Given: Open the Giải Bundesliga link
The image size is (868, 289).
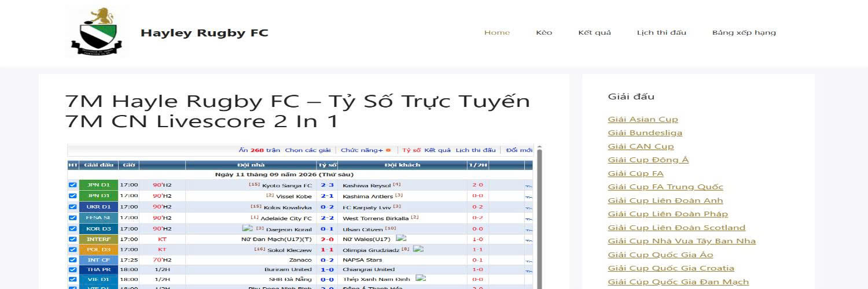Looking at the screenshot, I should pos(645,133).
